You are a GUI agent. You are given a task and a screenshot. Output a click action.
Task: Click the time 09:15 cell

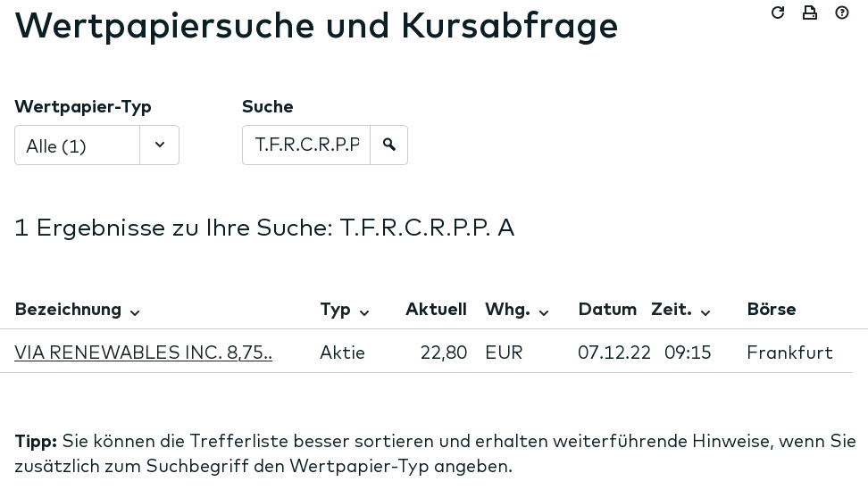688,353
